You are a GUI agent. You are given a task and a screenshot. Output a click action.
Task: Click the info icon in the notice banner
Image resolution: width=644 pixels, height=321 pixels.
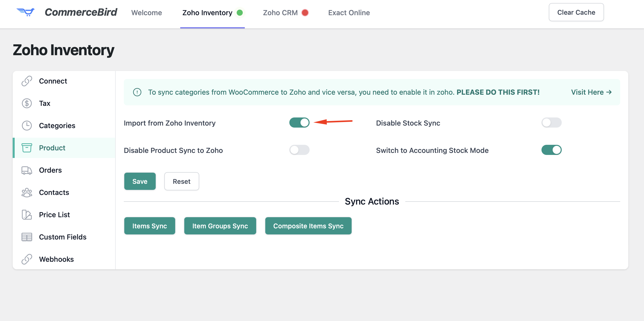pos(137,92)
